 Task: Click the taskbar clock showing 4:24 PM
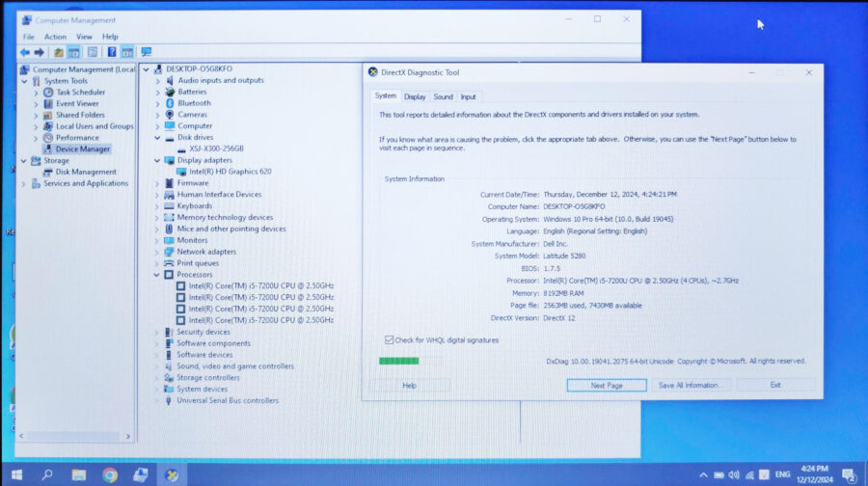point(814,474)
